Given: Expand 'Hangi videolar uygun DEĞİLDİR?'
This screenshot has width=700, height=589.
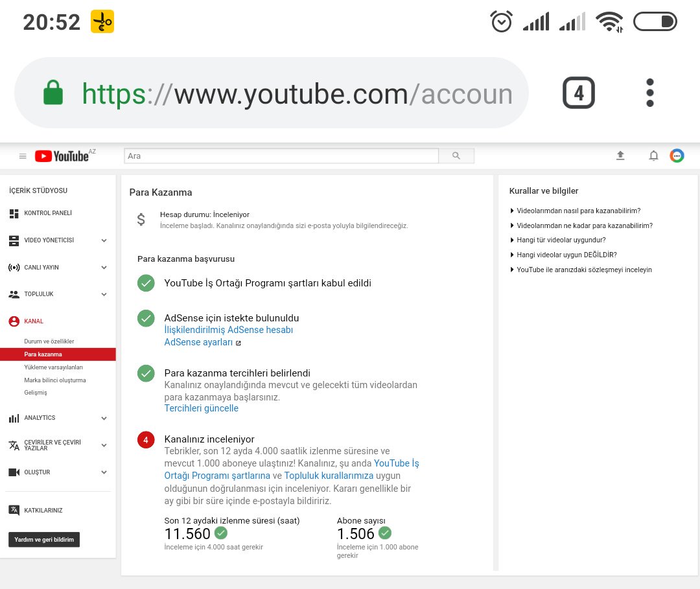Looking at the screenshot, I should pos(563,255).
